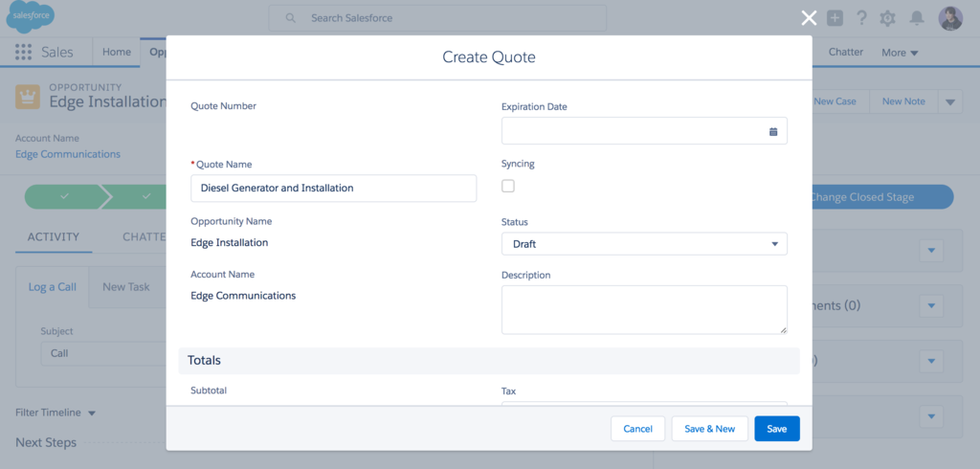Click the Search Salesforce box
Viewport: 980px width, 469px height.
437,18
